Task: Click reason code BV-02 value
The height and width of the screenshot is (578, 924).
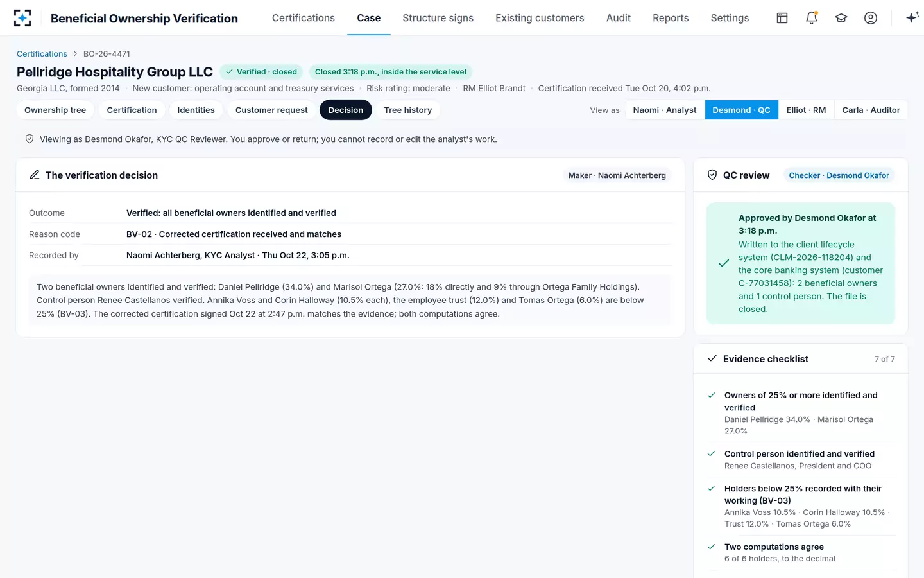Action: [234, 234]
